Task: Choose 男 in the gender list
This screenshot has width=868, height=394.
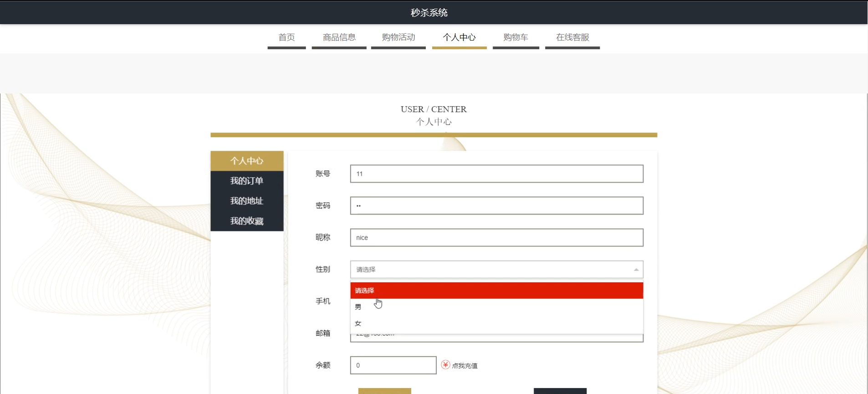Action: click(496, 307)
